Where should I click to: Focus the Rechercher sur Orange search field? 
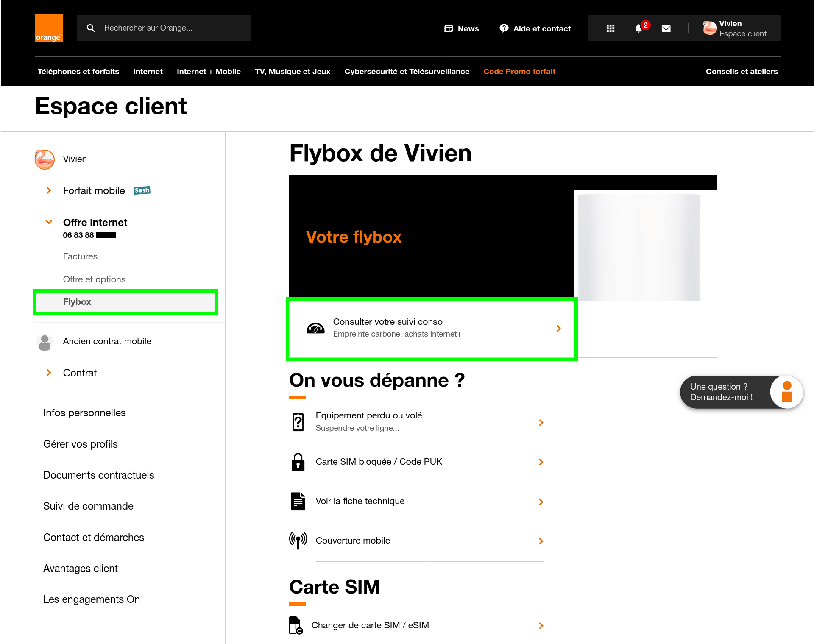164,28
